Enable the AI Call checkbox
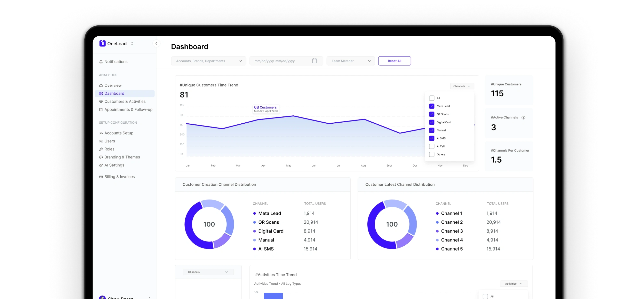 point(431,146)
